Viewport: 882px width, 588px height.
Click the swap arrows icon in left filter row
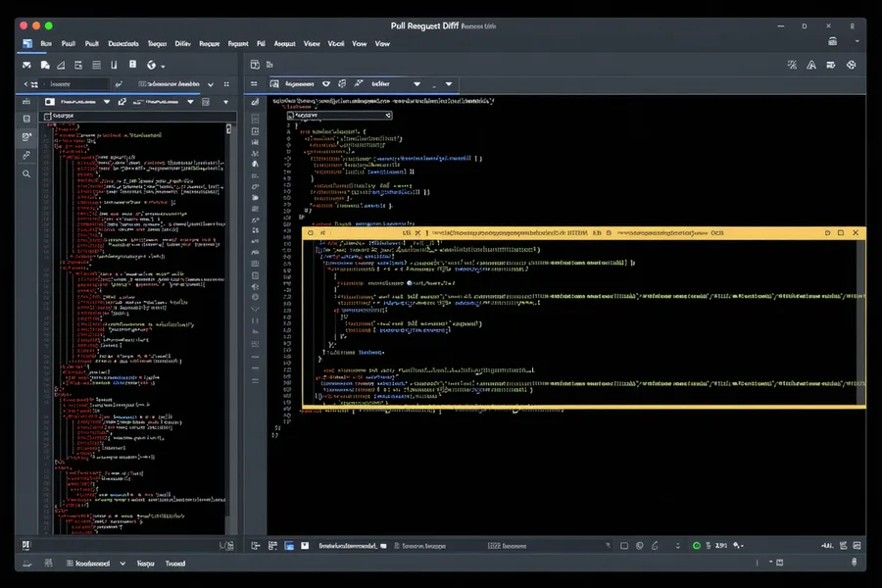122,102
